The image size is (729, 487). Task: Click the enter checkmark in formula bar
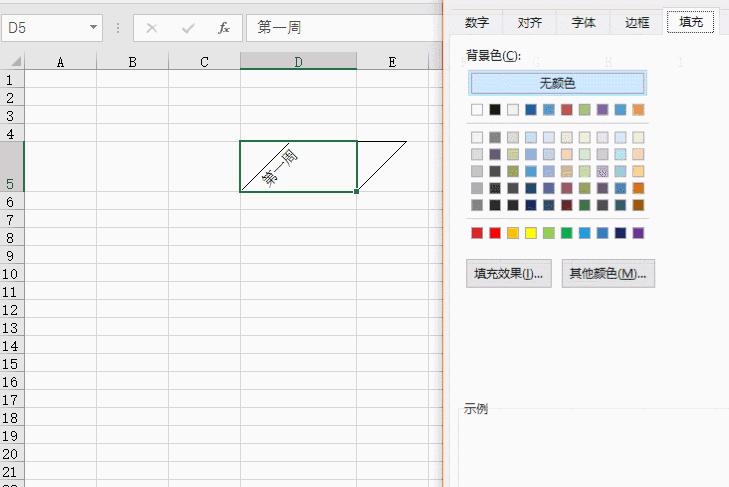coord(188,28)
